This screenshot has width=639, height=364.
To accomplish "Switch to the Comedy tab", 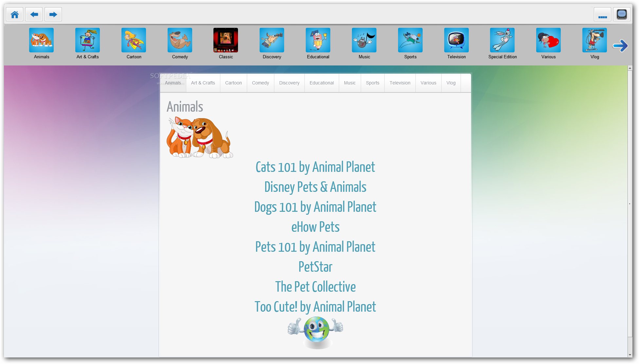I will [x=261, y=83].
